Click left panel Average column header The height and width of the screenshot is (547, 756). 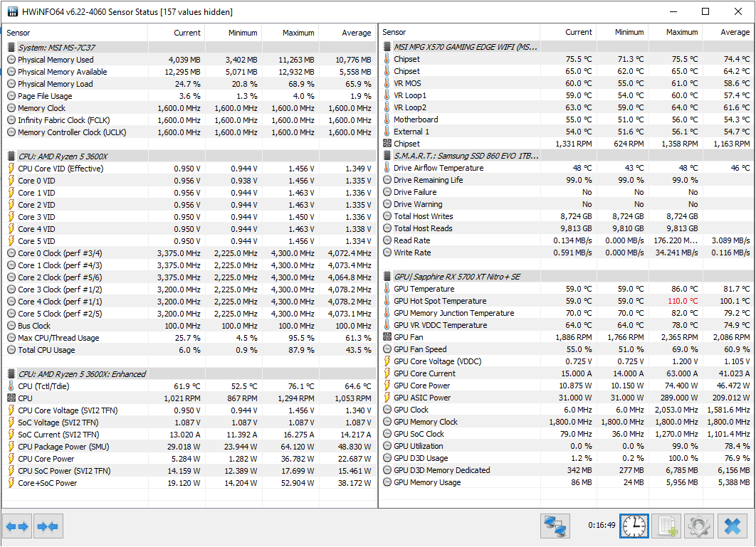coord(347,33)
